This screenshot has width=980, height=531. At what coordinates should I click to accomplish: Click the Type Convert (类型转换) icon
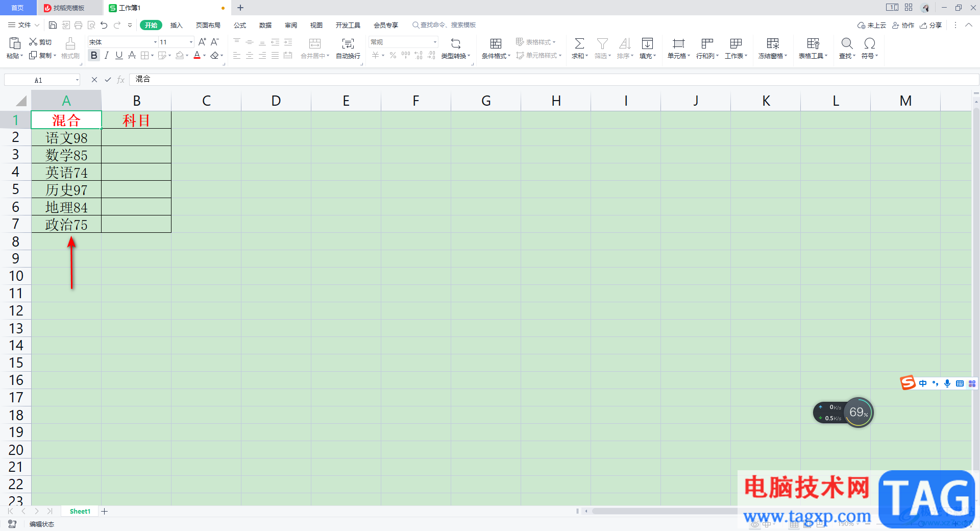[456, 43]
